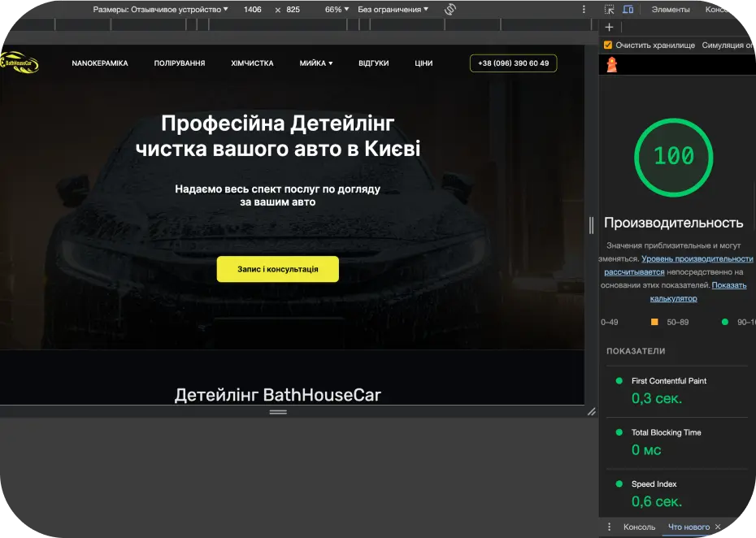The width and height of the screenshot is (756, 538).
Task: Click the plus icon for new report
Action: pyautogui.click(x=609, y=27)
